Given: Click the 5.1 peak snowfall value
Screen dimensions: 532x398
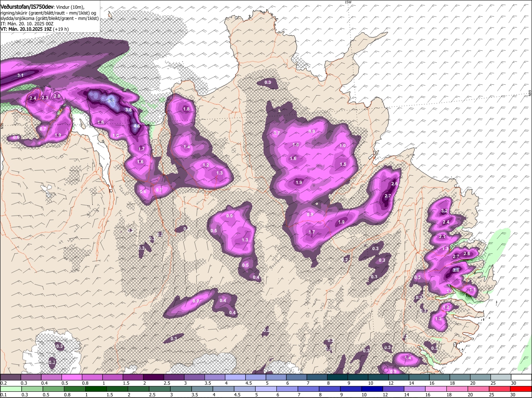Looking at the screenshot, I should [x=111, y=100].
